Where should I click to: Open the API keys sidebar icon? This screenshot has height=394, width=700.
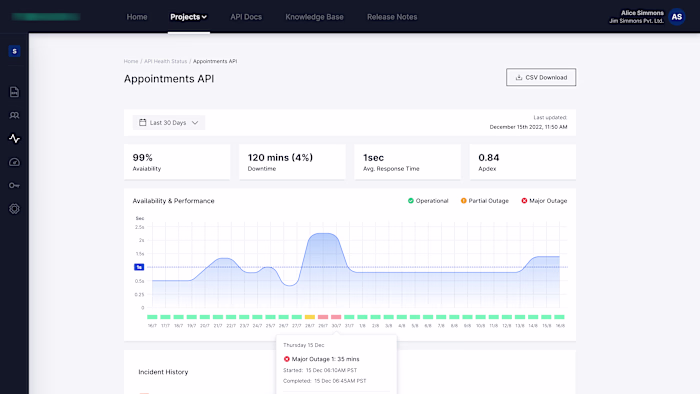[14, 185]
